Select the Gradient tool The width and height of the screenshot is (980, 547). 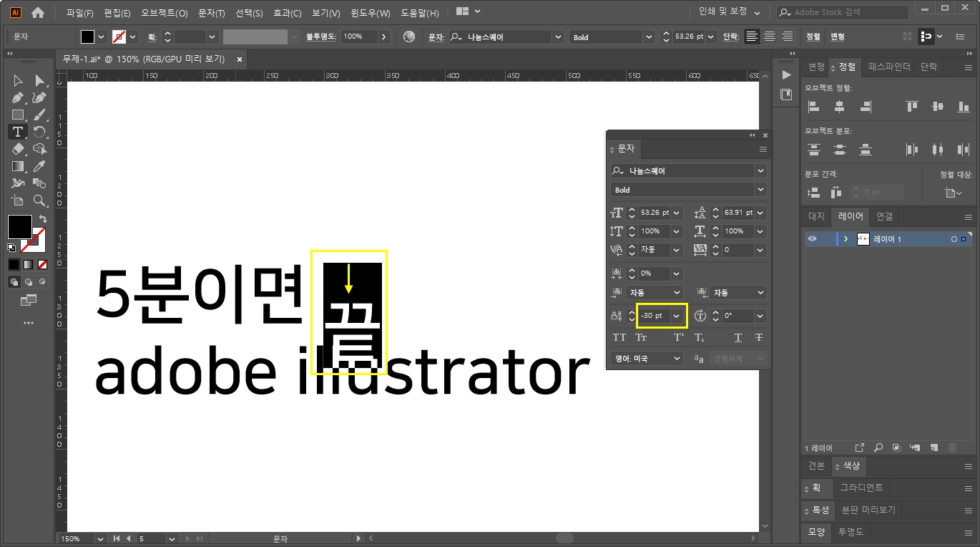18,166
